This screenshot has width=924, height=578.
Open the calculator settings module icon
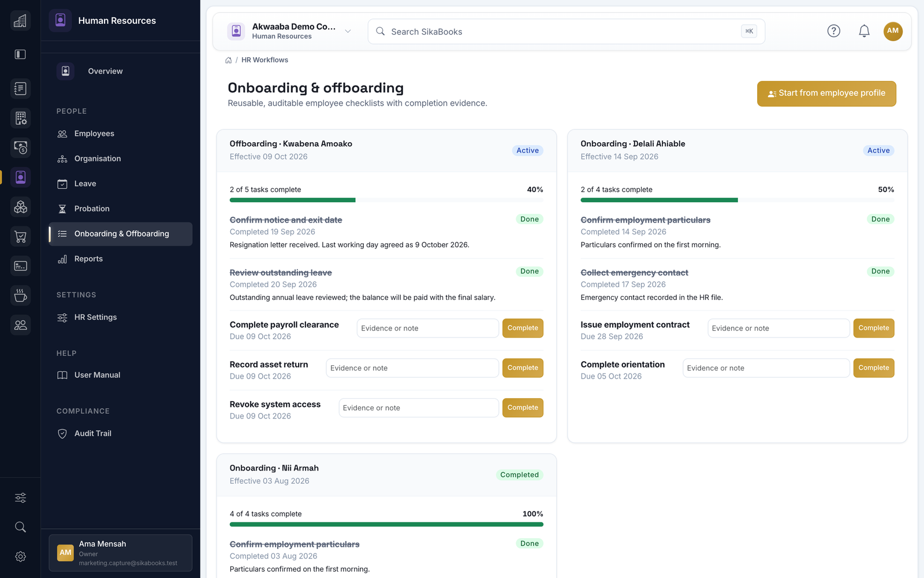(20, 118)
